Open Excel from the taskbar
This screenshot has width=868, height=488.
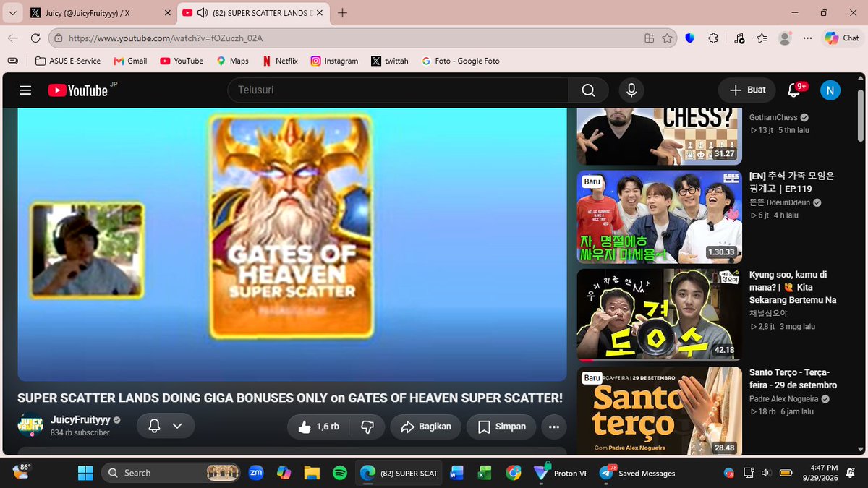pos(485,473)
